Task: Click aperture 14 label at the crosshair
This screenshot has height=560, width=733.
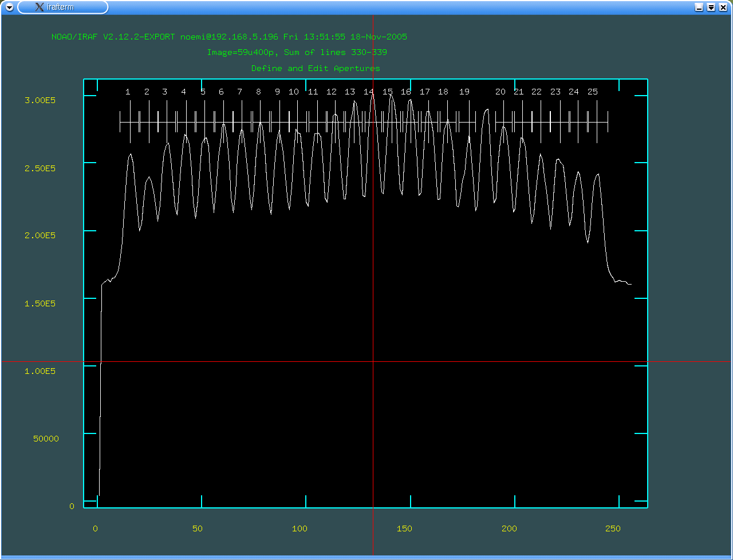Action: click(368, 92)
